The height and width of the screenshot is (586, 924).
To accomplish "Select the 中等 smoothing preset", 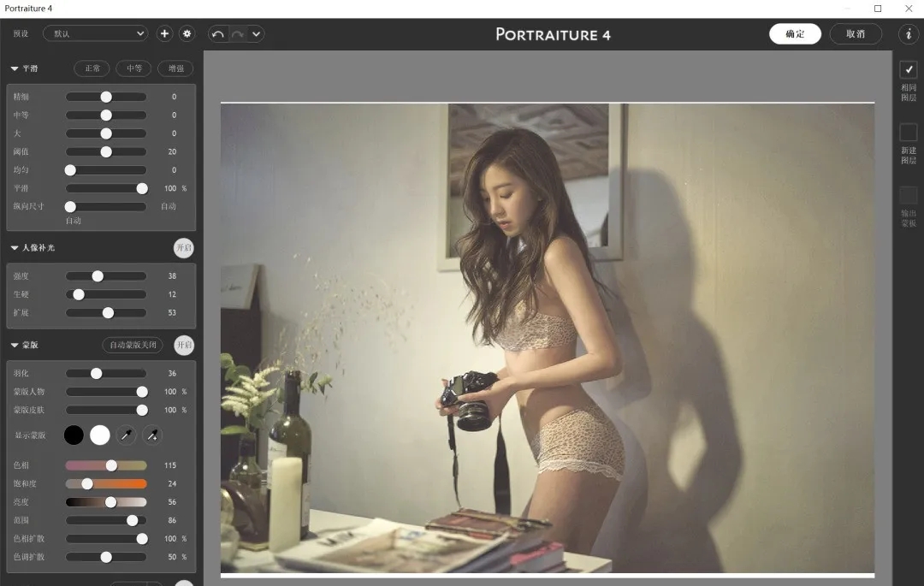I will click(133, 68).
